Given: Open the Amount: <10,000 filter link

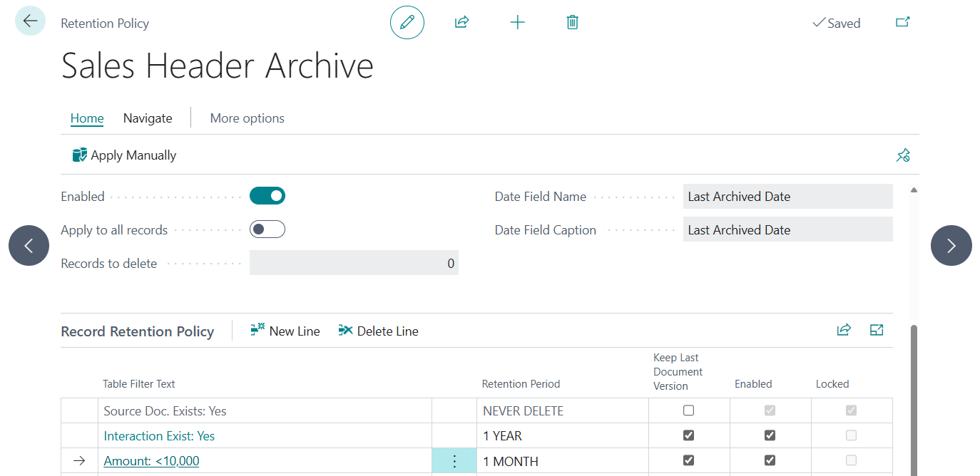Looking at the screenshot, I should pos(150,460).
